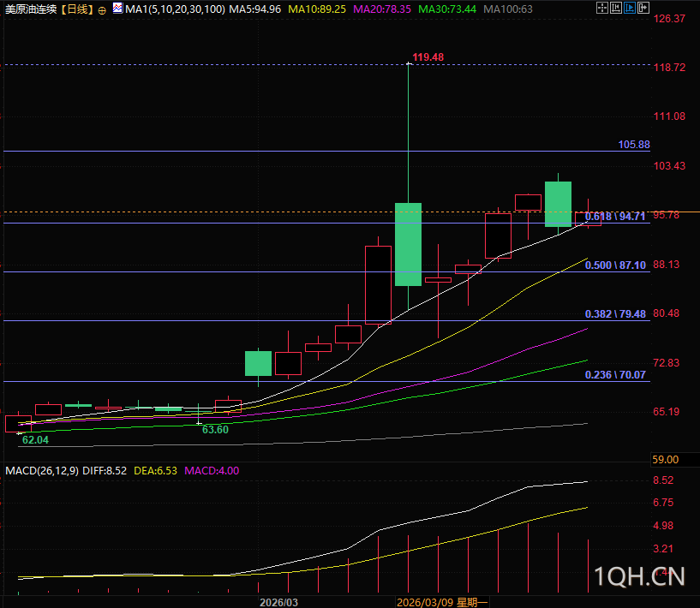
Task: Click the 1QH.CN watermark link
Action: (x=638, y=577)
